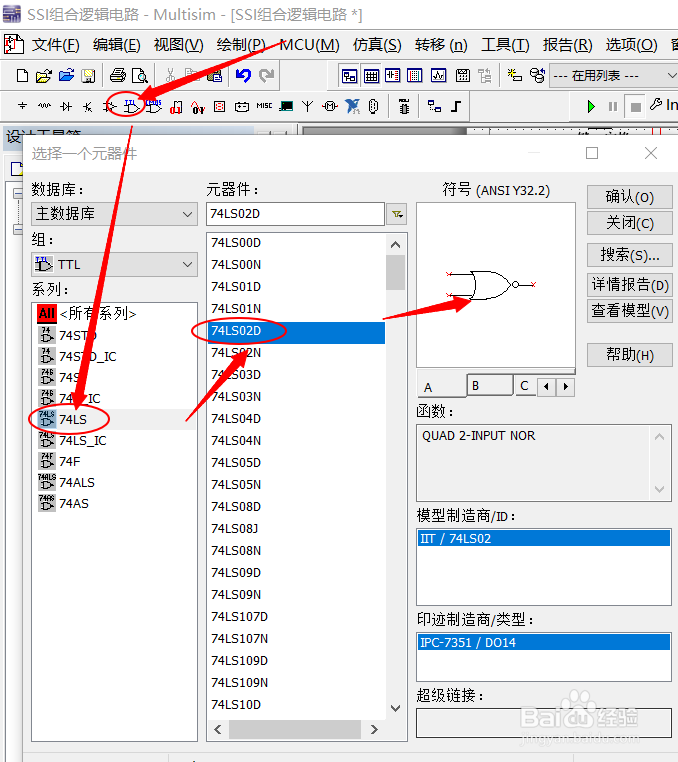Create a new design file
Screen dimensions: 678x762
click(22, 76)
